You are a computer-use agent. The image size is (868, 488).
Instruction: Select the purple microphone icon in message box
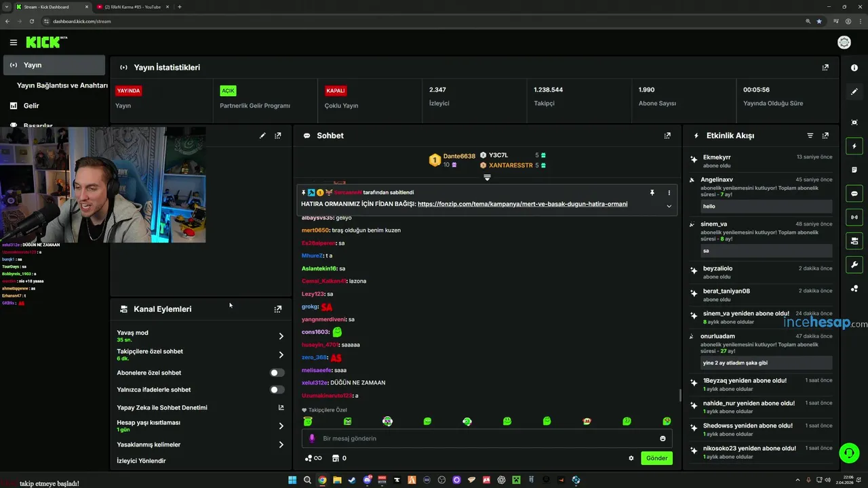click(x=312, y=439)
